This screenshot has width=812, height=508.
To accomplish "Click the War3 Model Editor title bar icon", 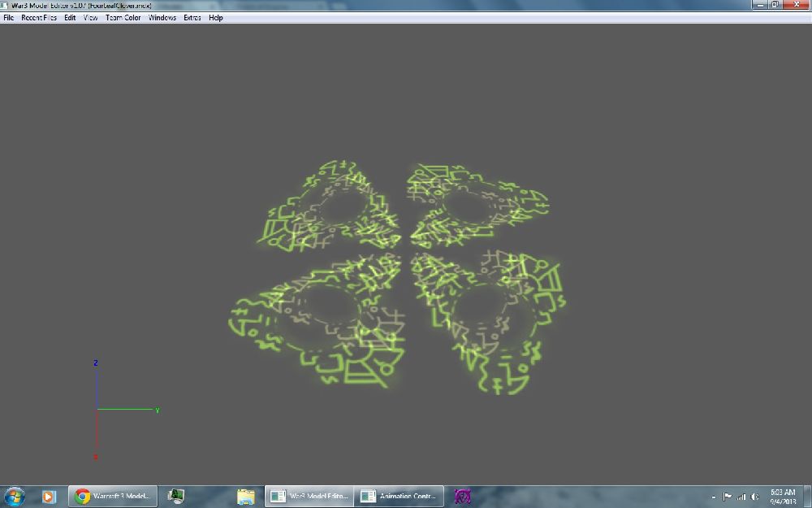I will [4, 5].
